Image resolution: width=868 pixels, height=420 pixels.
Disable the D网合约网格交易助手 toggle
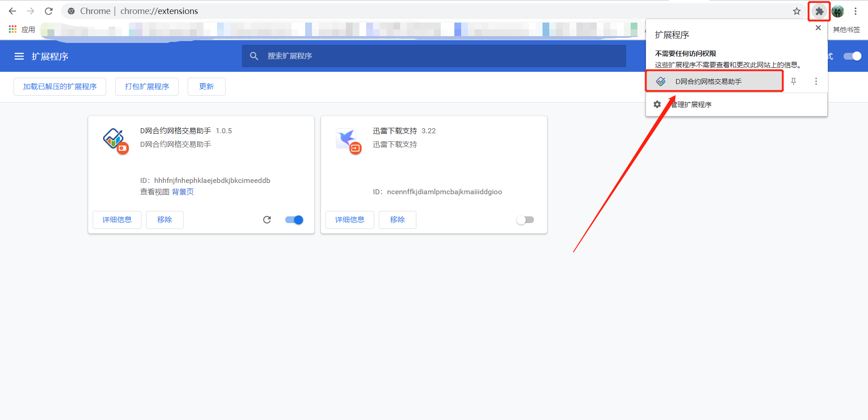(x=294, y=220)
